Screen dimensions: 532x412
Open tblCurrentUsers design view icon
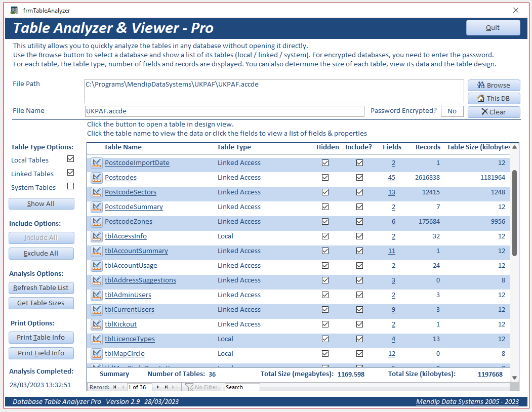tap(97, 310)
